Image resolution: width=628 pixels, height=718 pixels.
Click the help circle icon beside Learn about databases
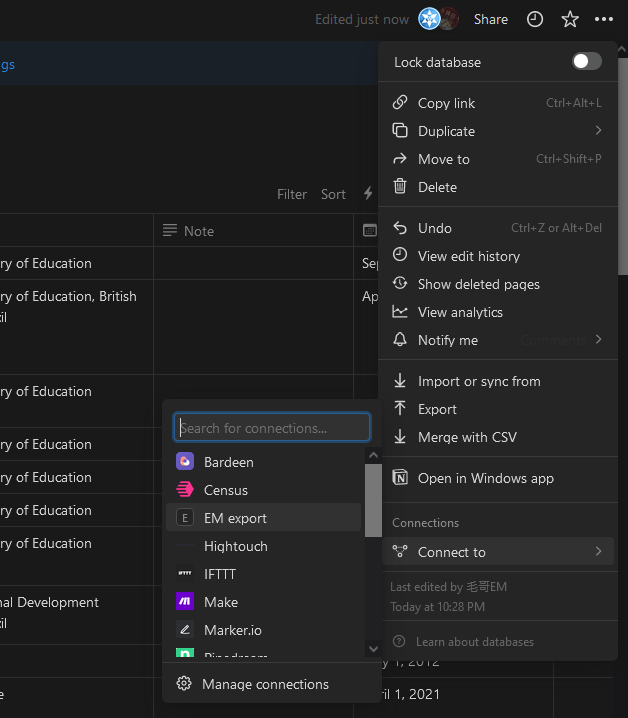pyautogui.click(x=399, y=641)
